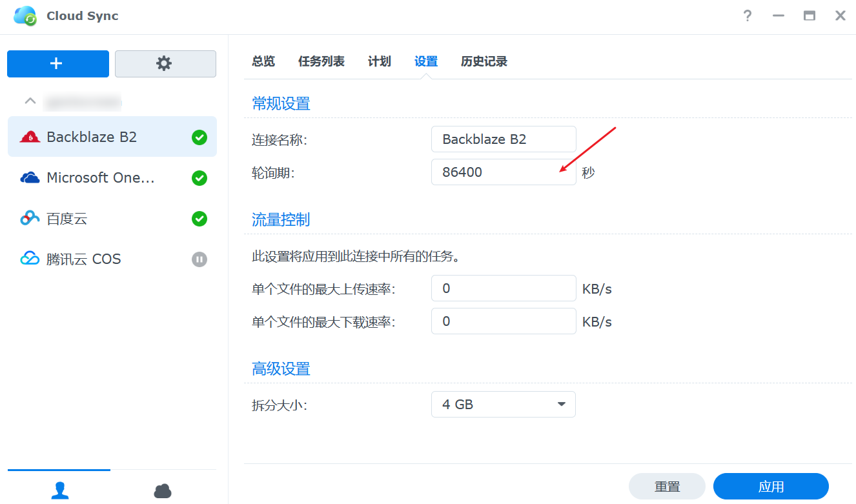
Task: Collapse the account group chevron
Action: 30,101
